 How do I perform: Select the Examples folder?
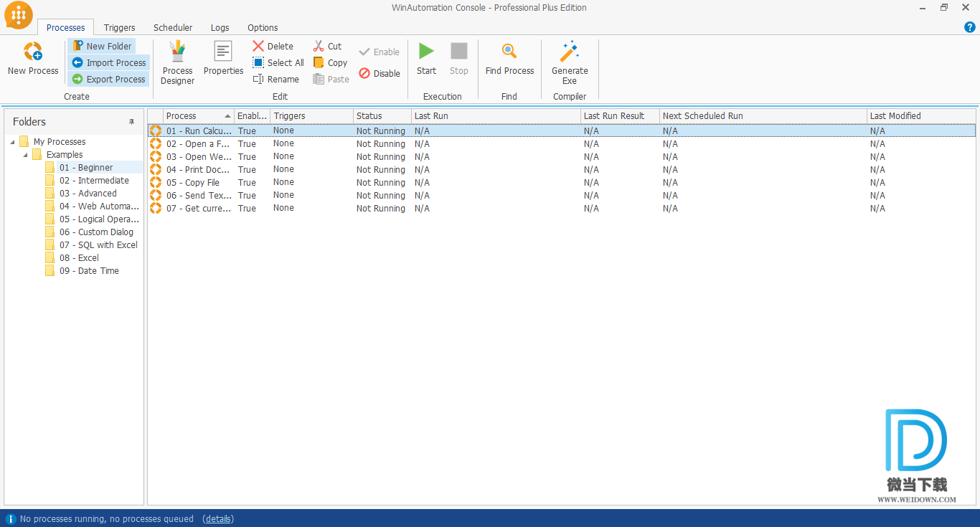65,155
